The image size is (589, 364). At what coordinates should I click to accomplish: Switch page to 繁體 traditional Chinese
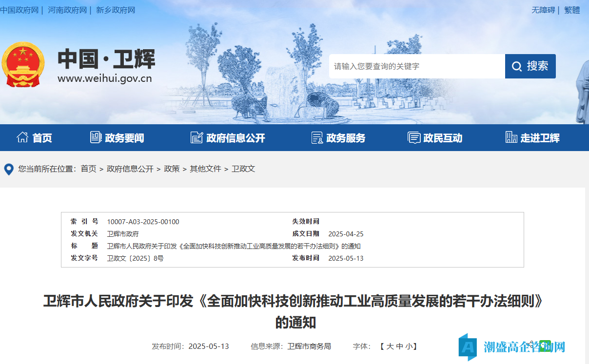pyautogui.click(x=571, y=10)
